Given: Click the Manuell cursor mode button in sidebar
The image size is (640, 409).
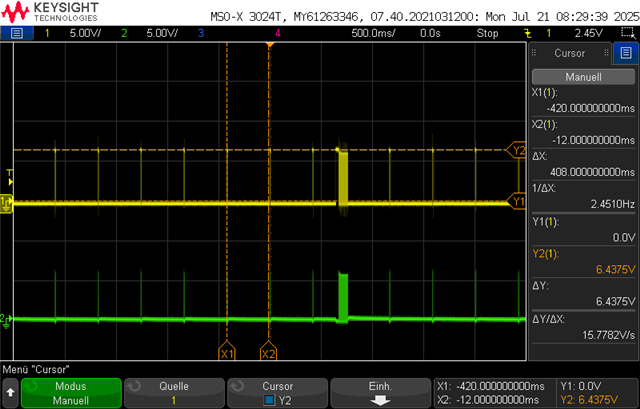Looking at the screenshot, I should click(x=583, y=77).
